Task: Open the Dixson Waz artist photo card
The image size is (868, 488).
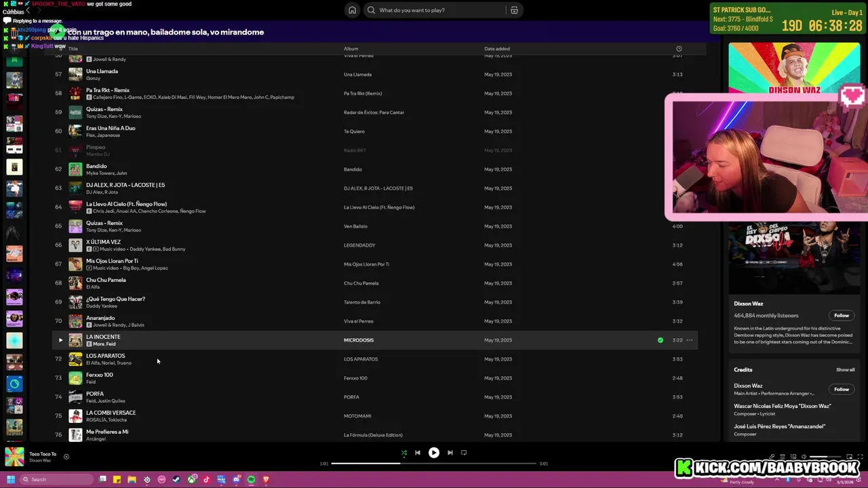Action: [794, 258]
